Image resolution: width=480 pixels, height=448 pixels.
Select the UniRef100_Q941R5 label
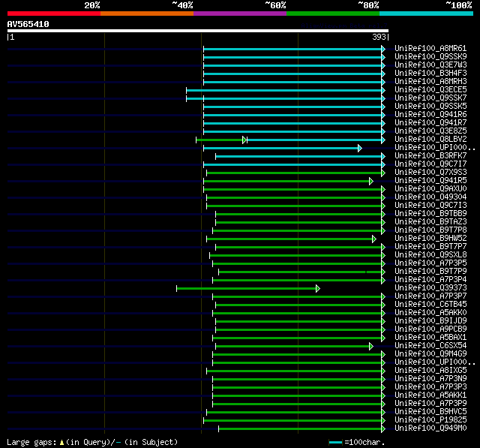430,181
